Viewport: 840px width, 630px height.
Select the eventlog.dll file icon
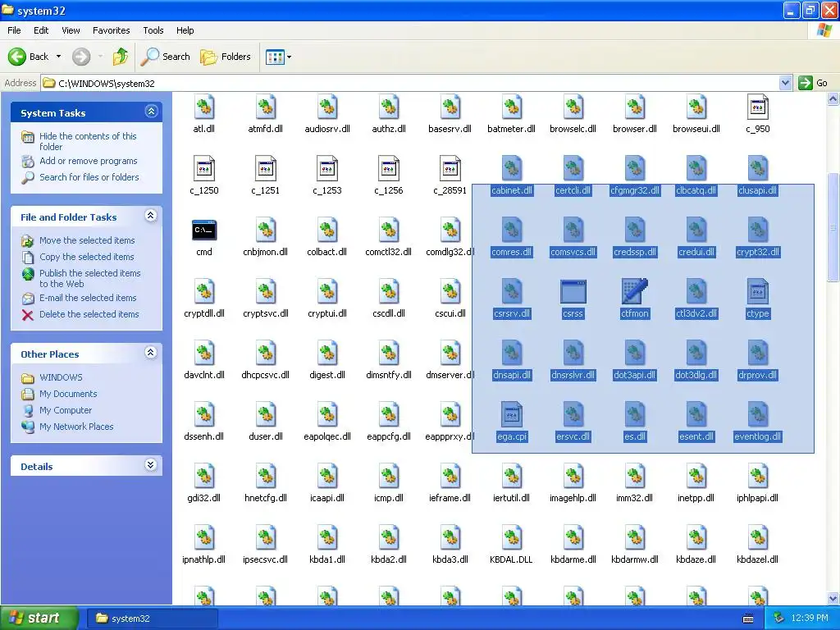(x=757, y=414)
